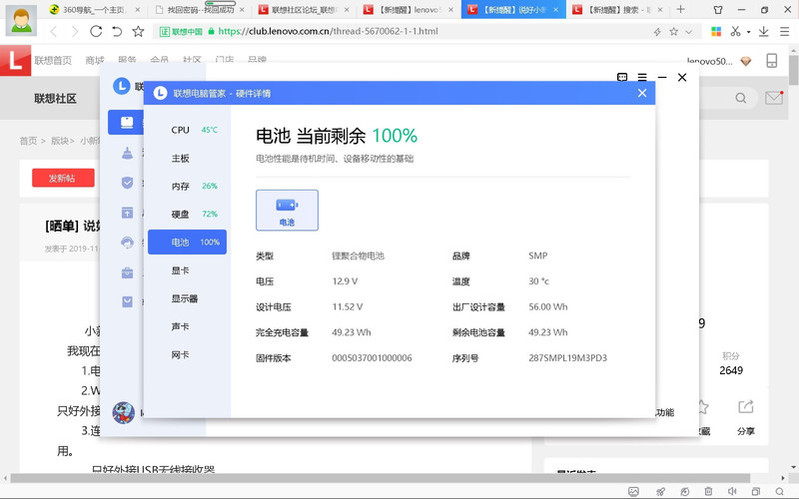
Task: Reload the current page
Action: pyautogui.click(x=96, y=32)
